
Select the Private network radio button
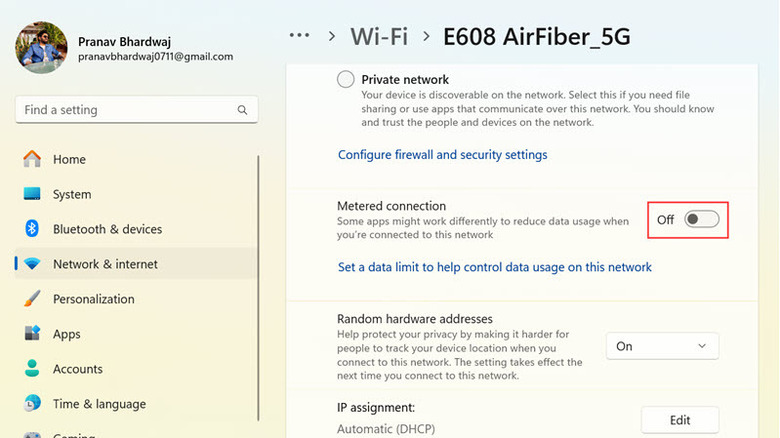(x=346, y=79)
